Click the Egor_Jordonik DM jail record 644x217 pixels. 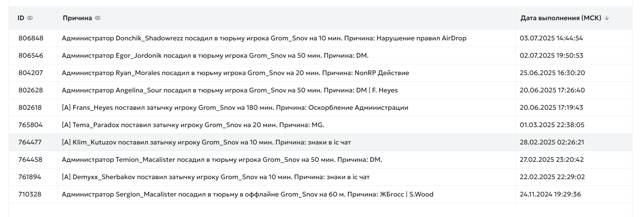pos(215,56)
